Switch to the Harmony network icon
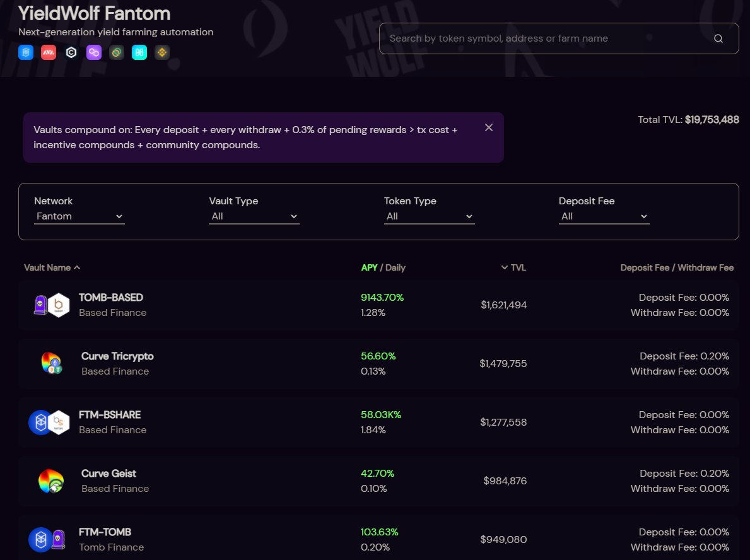 139,52
